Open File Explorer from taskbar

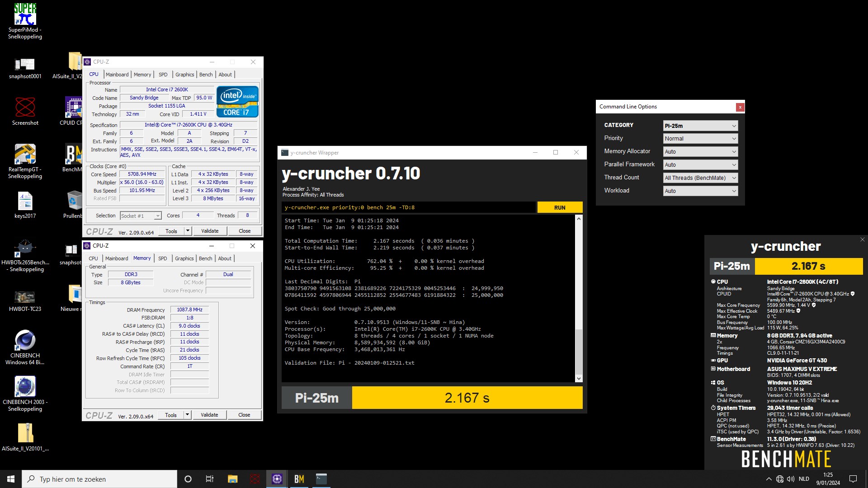(x=232, y=479)
